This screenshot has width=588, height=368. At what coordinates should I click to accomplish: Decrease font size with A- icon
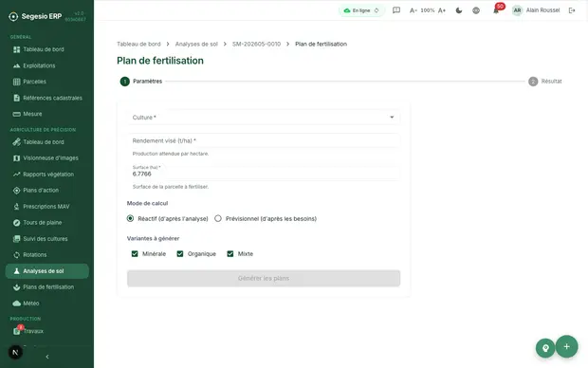point(413,10)
